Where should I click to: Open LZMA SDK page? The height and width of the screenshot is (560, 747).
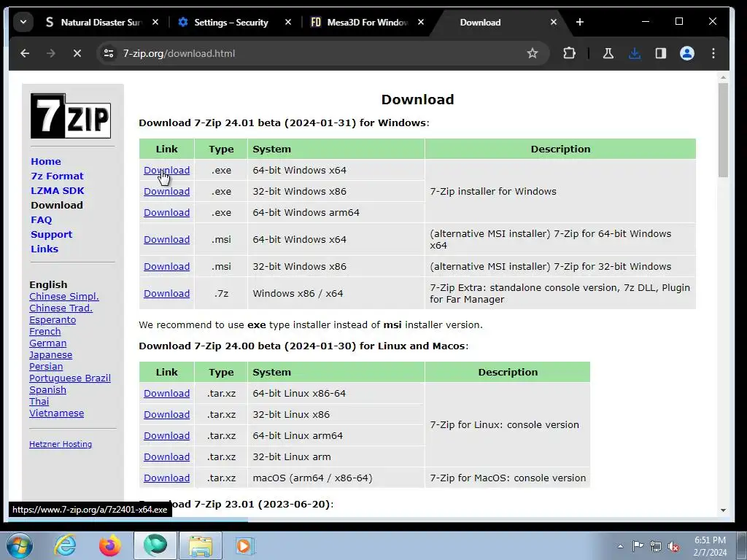[x=58, y=190]
